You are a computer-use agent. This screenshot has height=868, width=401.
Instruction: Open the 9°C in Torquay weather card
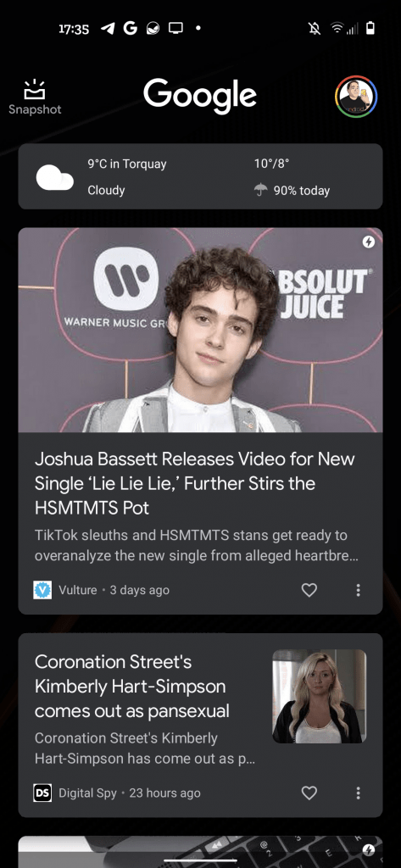(x=200, y=176)
